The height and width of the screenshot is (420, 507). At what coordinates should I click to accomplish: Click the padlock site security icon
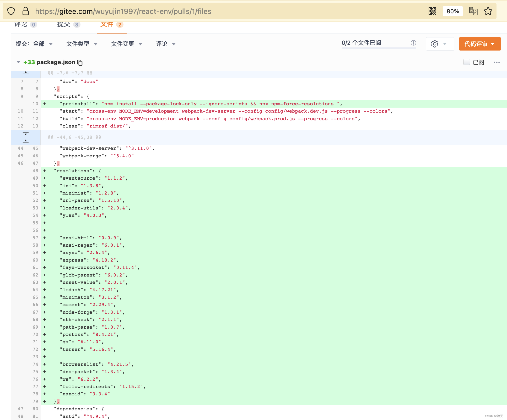click(x=25, y=11)
